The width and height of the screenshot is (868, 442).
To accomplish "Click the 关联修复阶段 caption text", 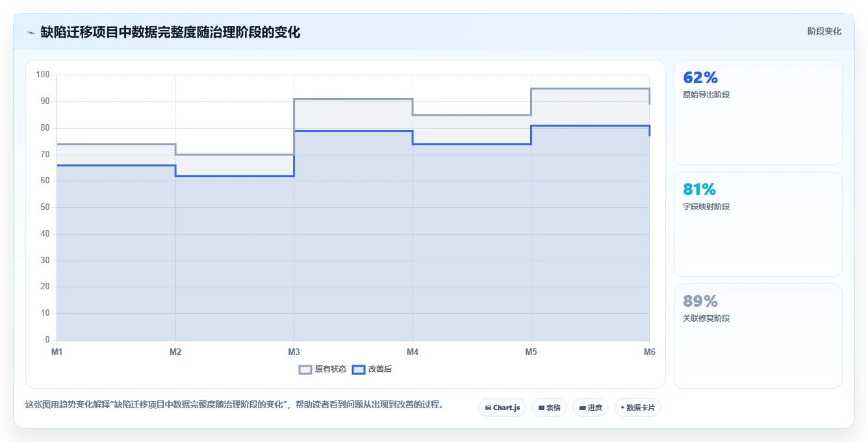I will tap(706, 318).
